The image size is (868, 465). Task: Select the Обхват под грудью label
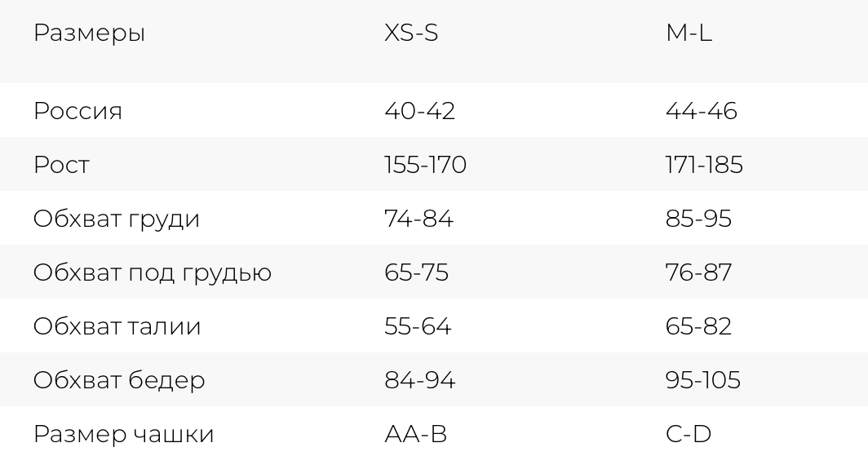tap(153, 272)
